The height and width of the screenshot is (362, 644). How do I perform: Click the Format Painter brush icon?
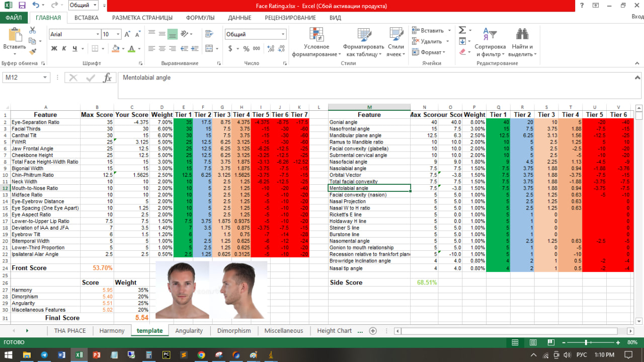[x=33, y=51]
